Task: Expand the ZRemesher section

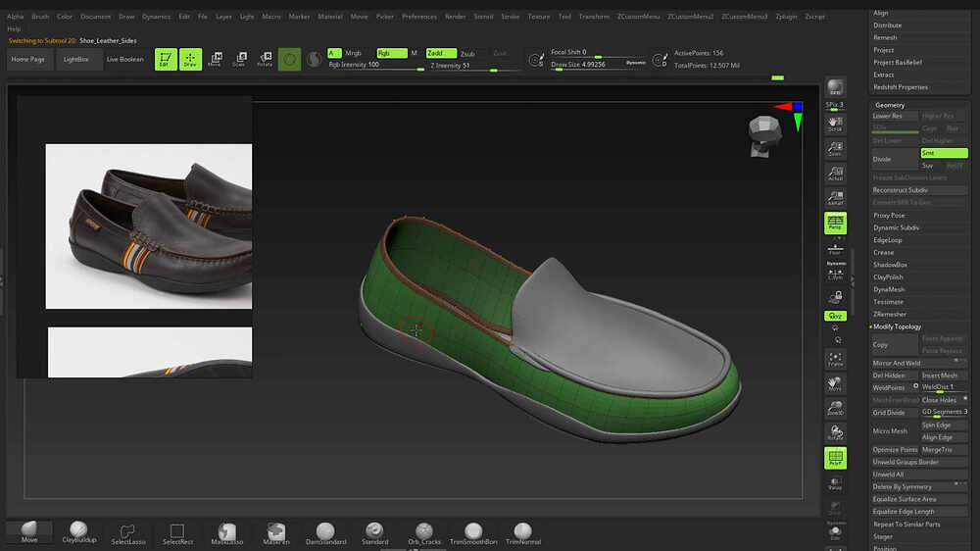Action: click(x=891, y=314)
